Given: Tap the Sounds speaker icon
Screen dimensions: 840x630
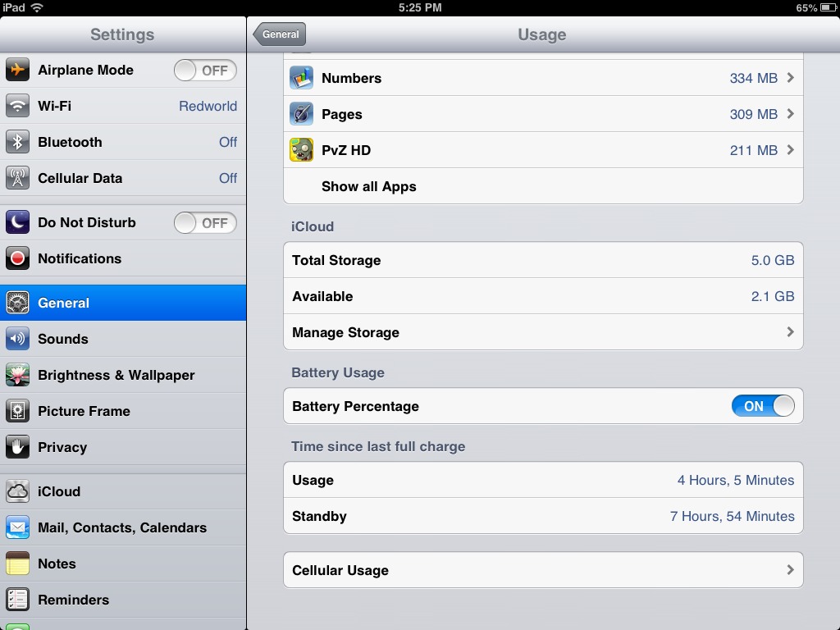Looking at the screenshot, I should 17,339.
